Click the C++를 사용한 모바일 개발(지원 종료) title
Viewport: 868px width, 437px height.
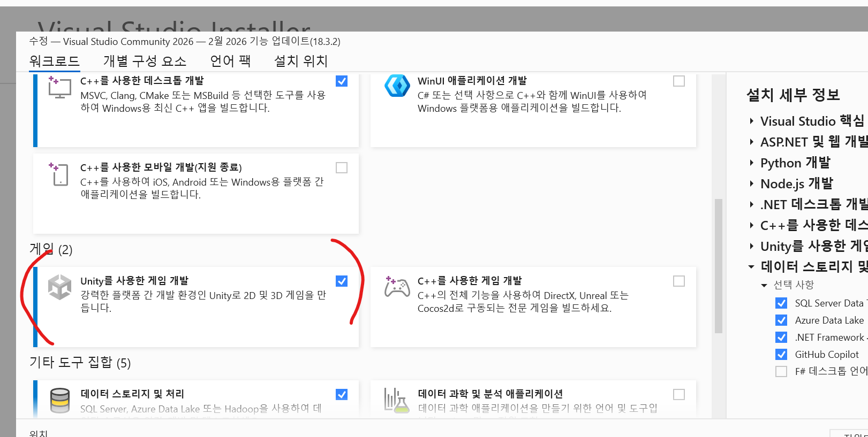161,167
